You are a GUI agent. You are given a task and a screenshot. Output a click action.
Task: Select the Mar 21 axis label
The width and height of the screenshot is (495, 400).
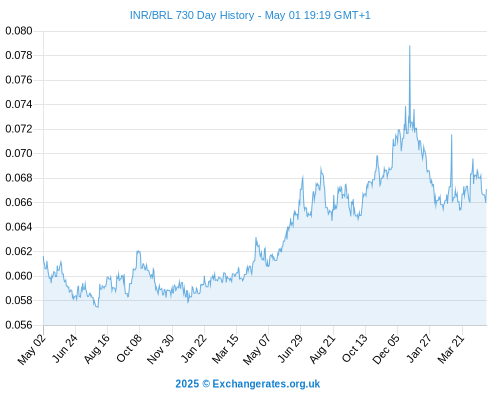(451, 349)
